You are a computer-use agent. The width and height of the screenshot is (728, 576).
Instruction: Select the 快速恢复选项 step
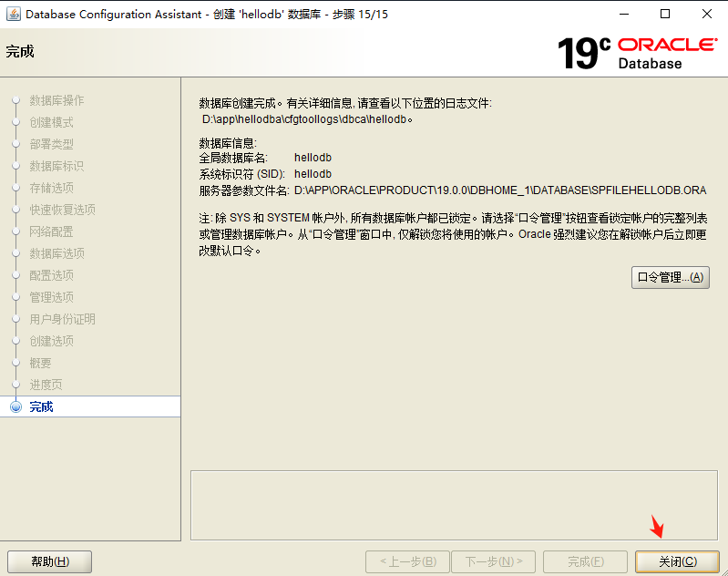[62, 210]
